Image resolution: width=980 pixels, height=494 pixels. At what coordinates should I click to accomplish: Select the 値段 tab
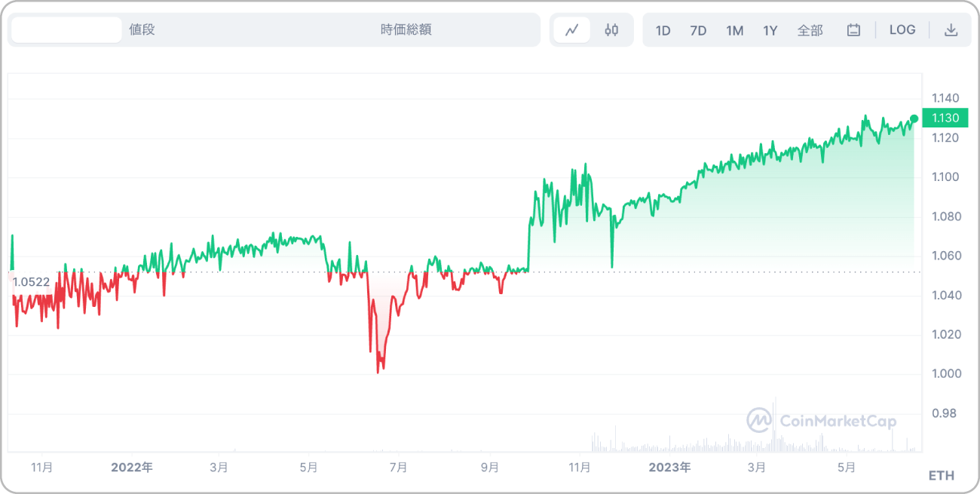(x=142, y=30)
